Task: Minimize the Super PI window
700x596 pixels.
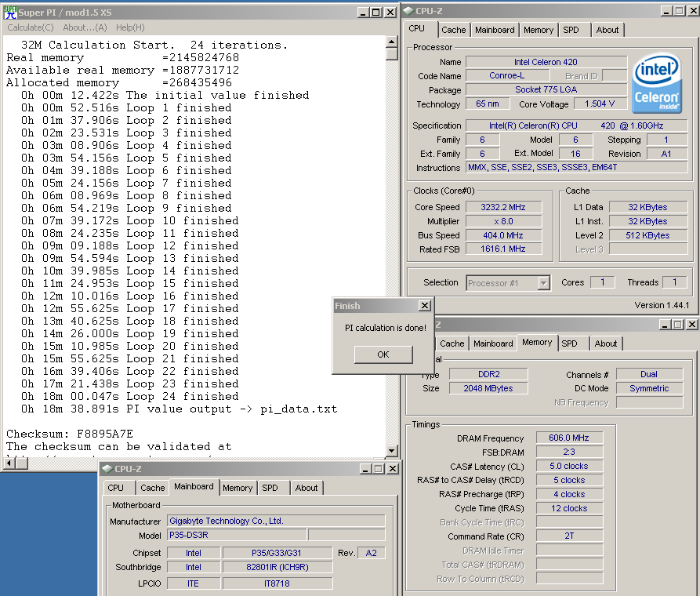Action: [x=364, y=13]
